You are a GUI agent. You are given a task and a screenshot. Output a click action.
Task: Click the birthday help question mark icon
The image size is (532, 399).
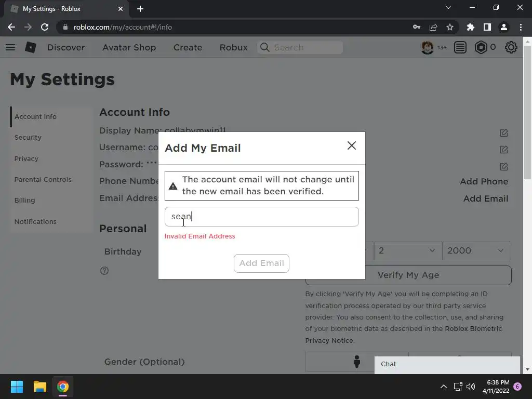point(104,270)
